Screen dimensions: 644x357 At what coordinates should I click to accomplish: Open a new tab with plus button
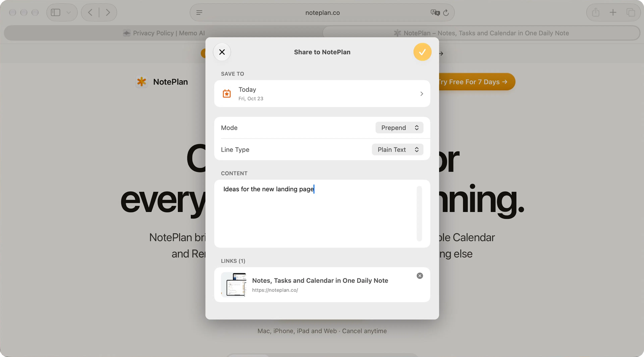(613, 12)
